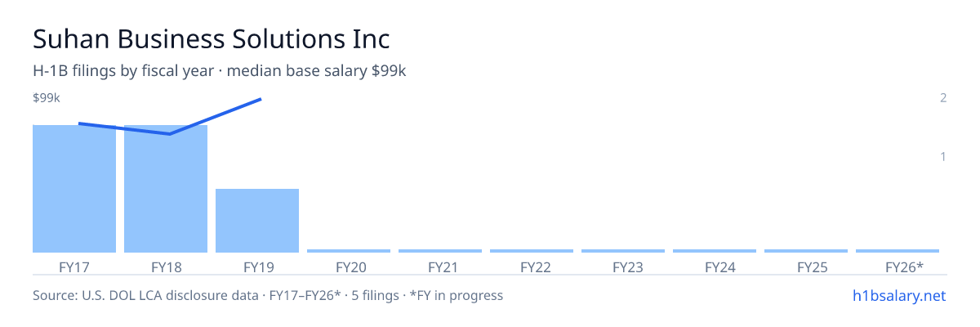Click the Suhan Business Solutions Inc title
980x327 pixels.
coord(212,38)
